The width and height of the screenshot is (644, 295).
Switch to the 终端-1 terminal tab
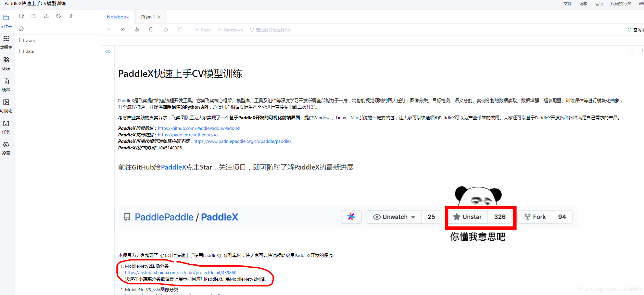pyautogui.click(x=148, y=17)
